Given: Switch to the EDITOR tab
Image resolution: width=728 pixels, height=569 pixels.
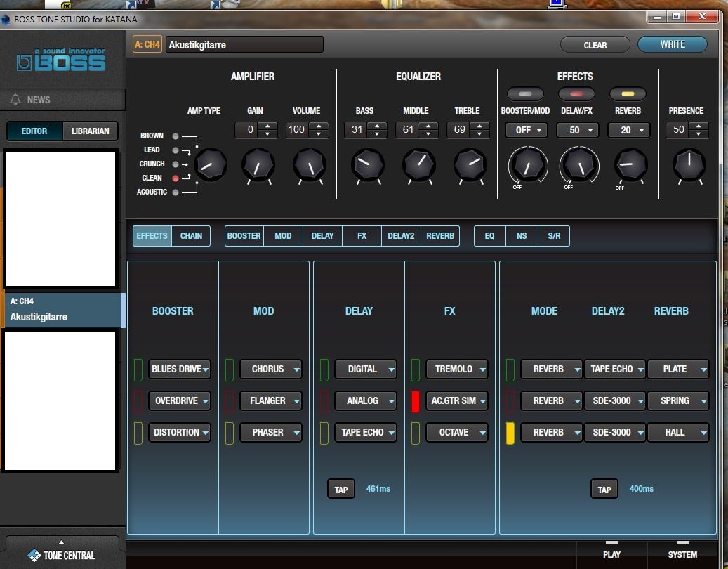Looking at the screenshot, I should 35,131.
